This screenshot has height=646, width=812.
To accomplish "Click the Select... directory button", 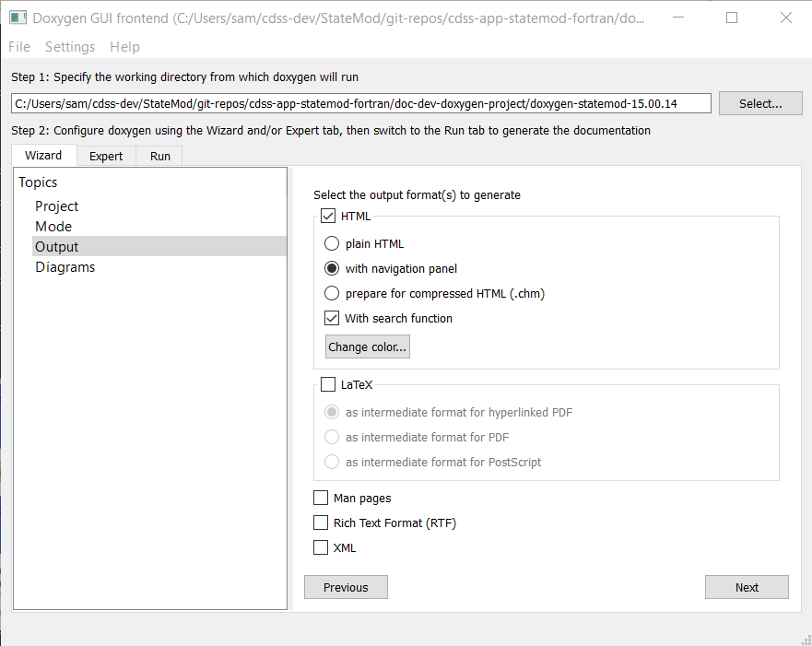I will point(760,103).
